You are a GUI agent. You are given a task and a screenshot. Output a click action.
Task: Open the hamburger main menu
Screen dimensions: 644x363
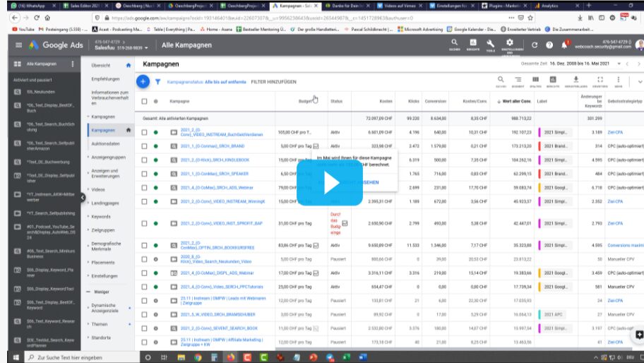click(18, 44)
